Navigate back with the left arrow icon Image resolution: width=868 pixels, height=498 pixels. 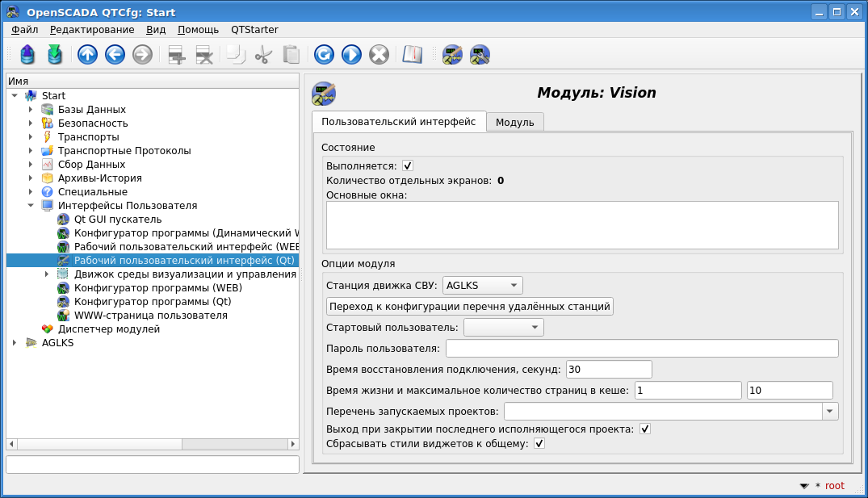tap(115, 55)
